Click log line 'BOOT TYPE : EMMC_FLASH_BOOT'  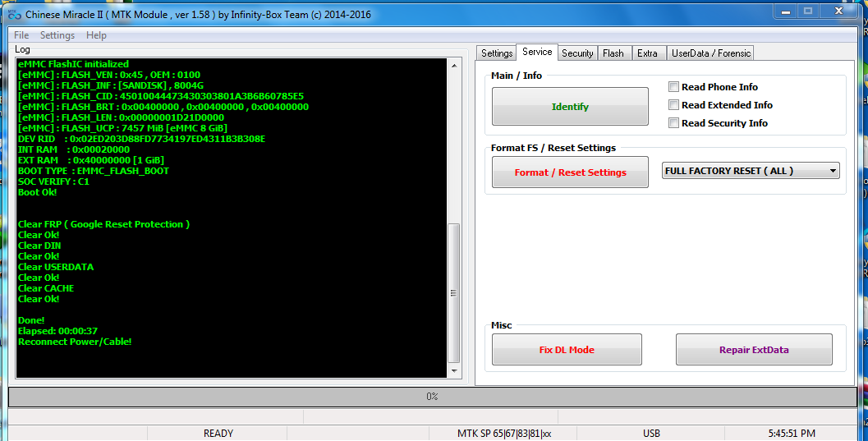pos(94,171)
